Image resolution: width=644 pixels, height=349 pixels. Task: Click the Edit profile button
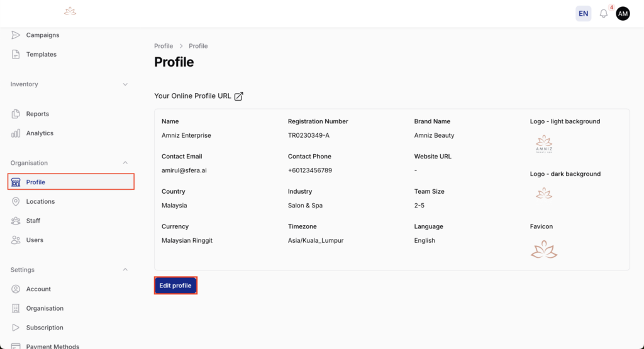[175, 285]
